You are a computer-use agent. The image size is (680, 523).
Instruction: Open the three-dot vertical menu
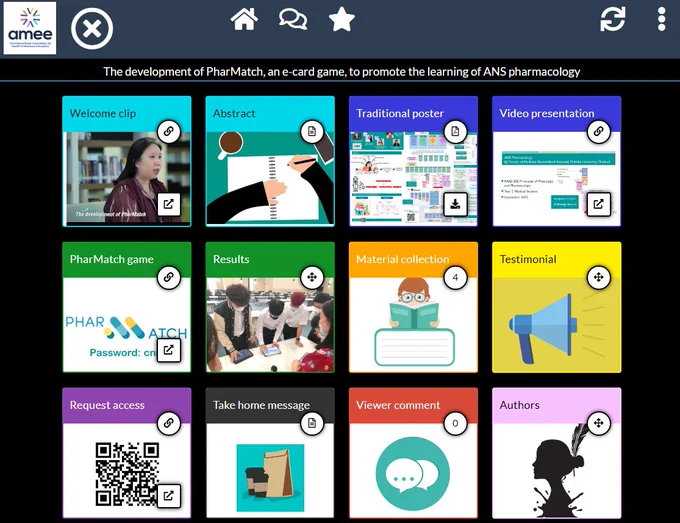(661, 19)
